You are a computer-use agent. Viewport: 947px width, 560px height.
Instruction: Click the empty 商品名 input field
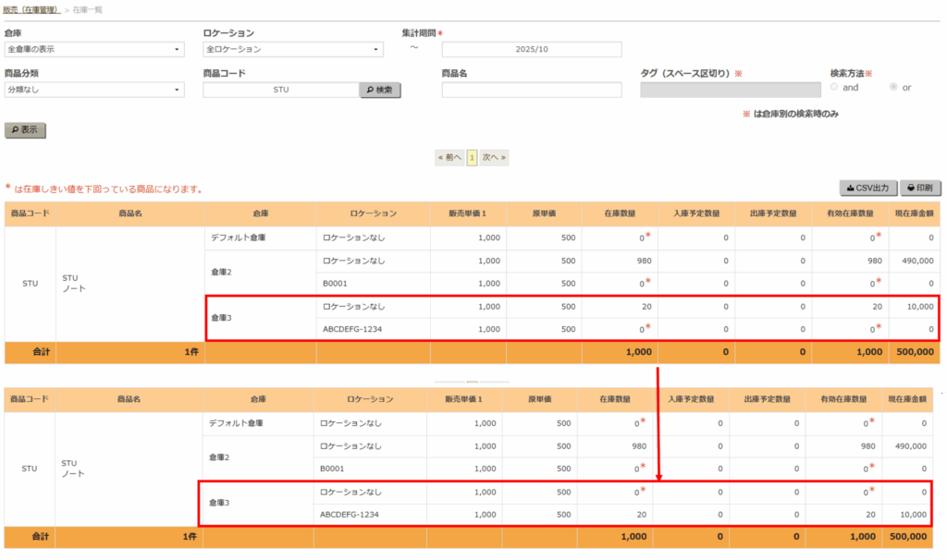point(531,90)
